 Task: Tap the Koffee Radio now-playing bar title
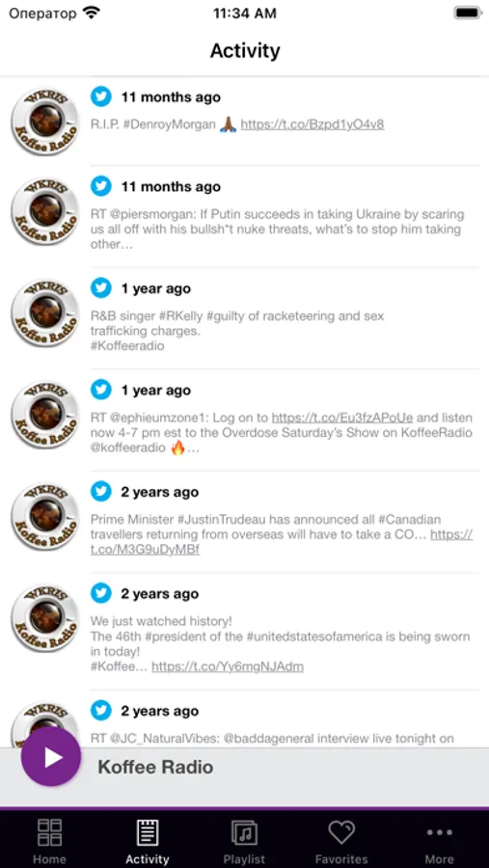click(x=155, y=768)
